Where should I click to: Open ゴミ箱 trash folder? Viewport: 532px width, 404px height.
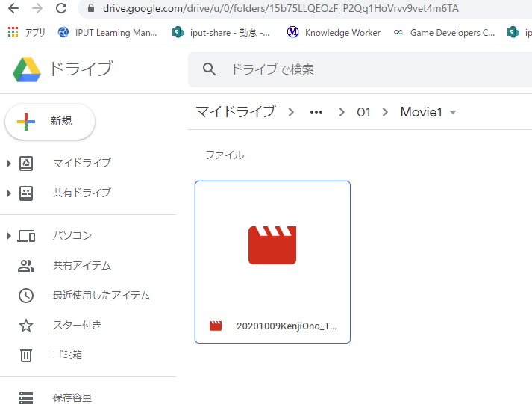click(67, 355)
